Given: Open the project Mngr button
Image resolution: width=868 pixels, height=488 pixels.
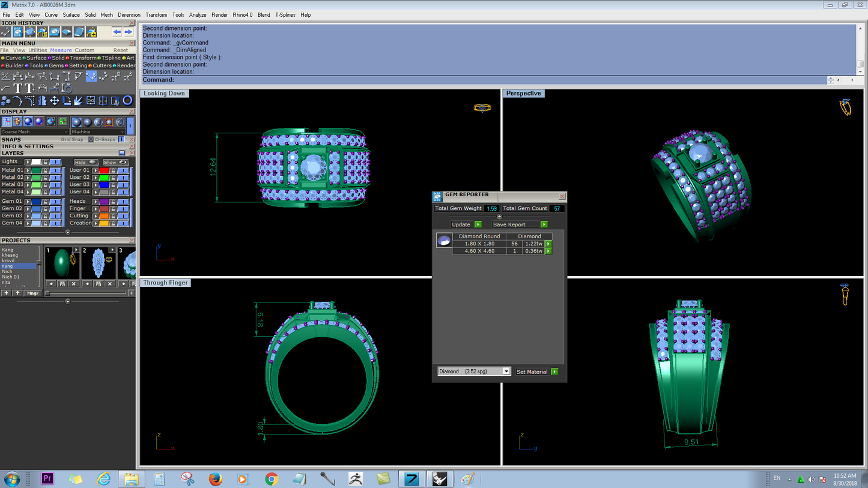Looking at the screenshot, I should (33, 293).
